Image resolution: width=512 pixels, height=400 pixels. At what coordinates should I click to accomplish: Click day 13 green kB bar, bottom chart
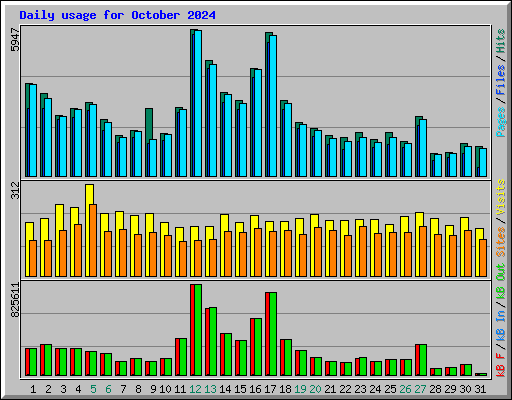tap(213, 342)
